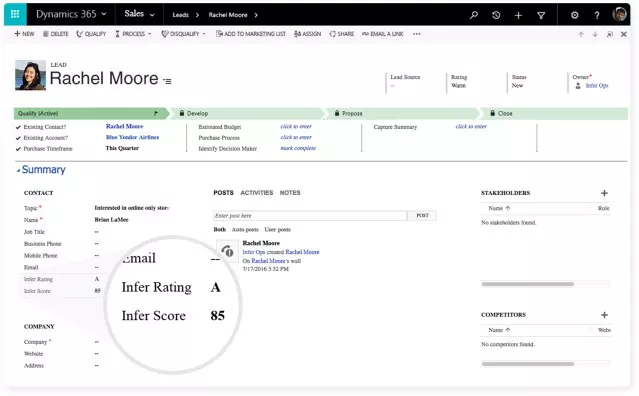Click the Competitors horizontal scrollbar

(528, 364)
